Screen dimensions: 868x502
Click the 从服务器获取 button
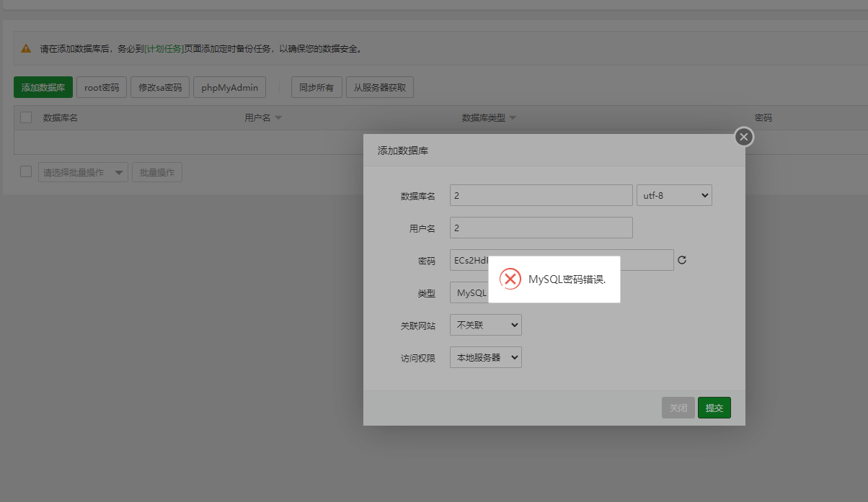pyautogui.click(x=380, y=87)
